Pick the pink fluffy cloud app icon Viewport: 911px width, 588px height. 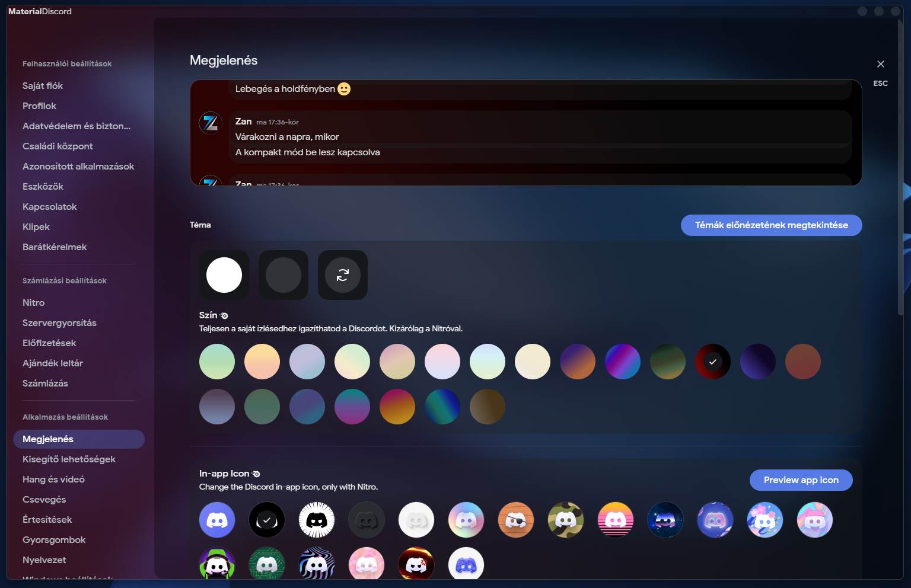(x=367, y=564)
